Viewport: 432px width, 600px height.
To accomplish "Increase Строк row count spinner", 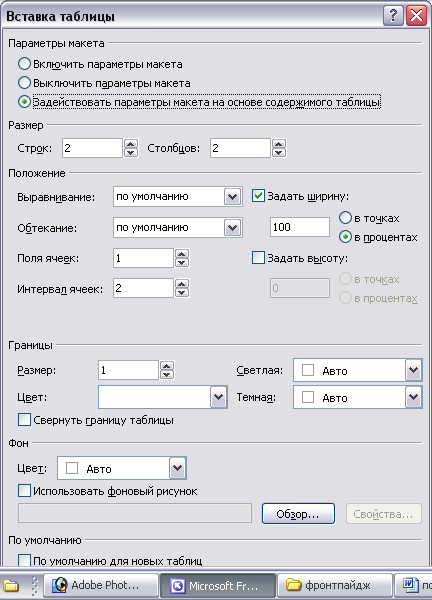I will click(x=131, y=144).
